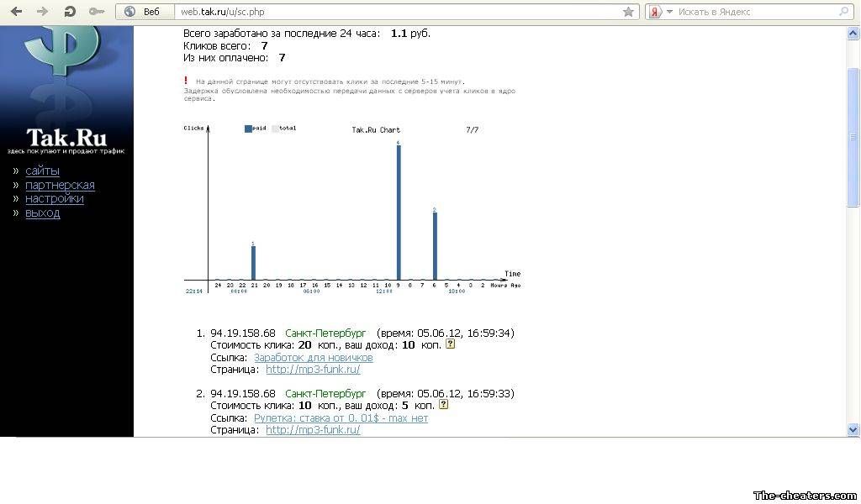Open the 'сайты' sidebar menu item
Image resolution: width=861 pixels, height=504 pixels.
point(42,171)
